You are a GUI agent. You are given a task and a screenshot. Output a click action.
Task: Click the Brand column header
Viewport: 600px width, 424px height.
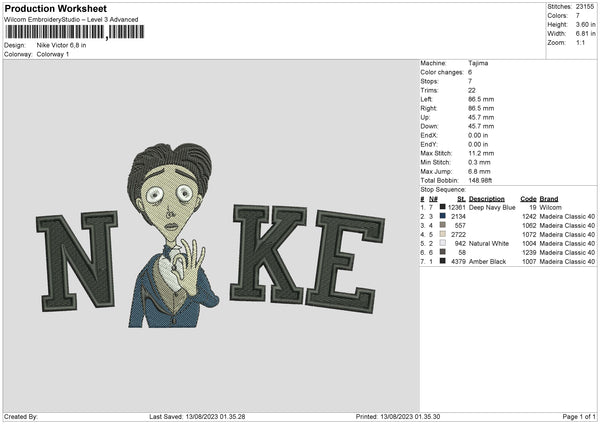tap(549, 198)
